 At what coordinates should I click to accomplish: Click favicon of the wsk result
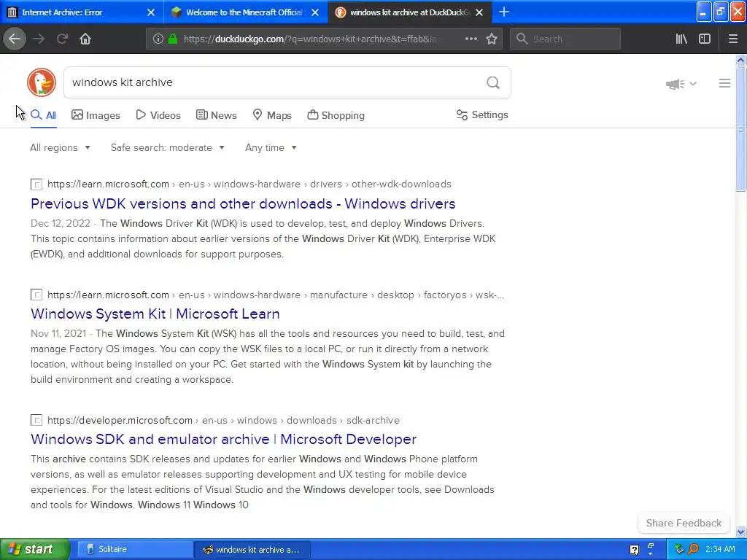click(x=36, y=295)
